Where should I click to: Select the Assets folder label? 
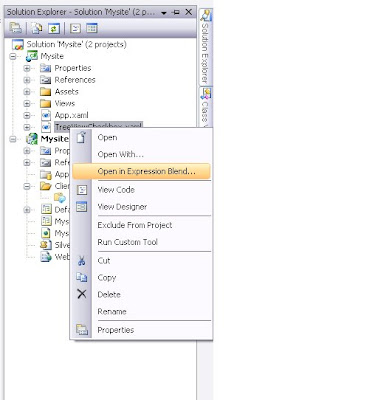[x=66, y=92]
